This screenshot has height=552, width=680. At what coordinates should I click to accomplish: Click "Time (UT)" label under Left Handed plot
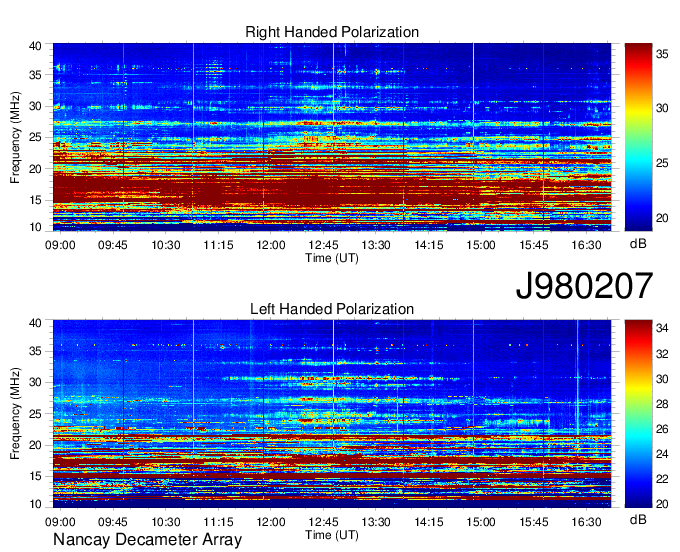(332, 535)
